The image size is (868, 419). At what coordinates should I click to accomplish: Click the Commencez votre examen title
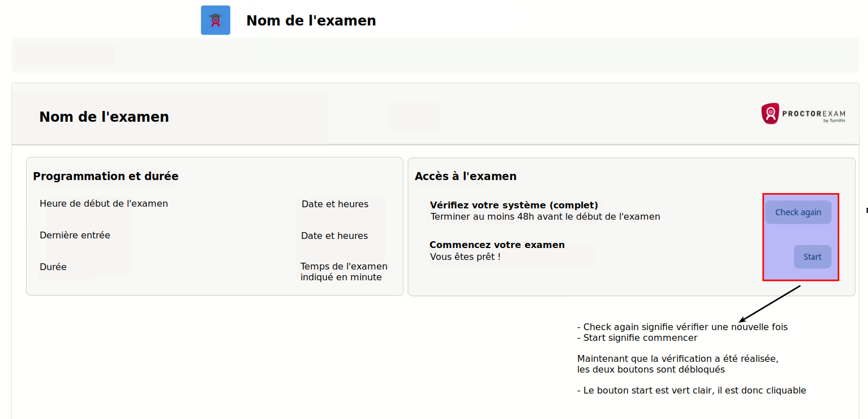[x=497, y=245]
